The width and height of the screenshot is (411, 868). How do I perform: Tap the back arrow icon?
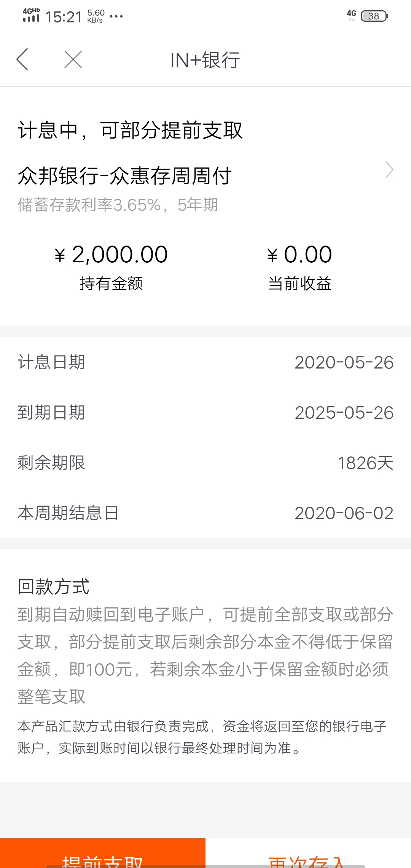pyautogui.click(x=22, y=59)
